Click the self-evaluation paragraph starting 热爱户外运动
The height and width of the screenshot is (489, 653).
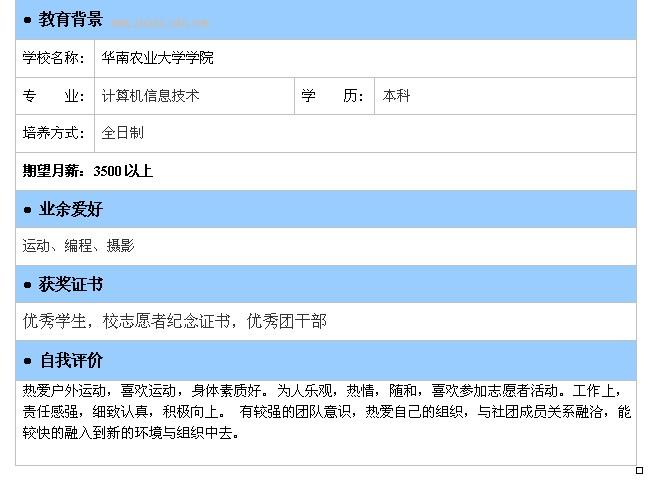tap(326, 411)
